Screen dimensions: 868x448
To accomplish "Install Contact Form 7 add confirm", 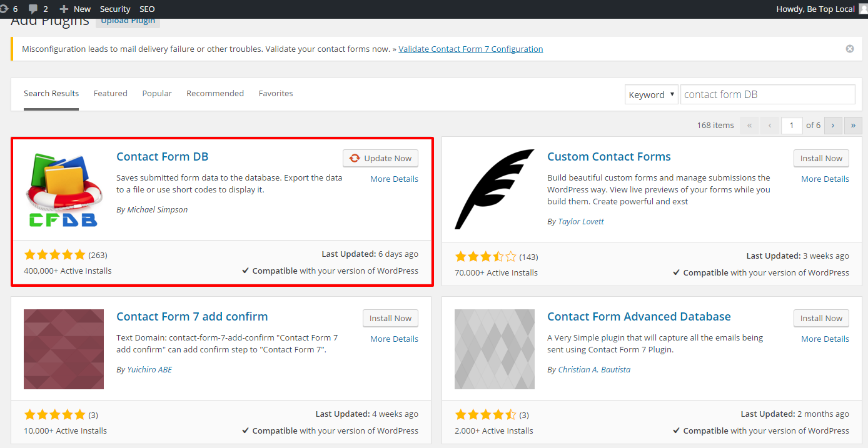I will point(390,318).
